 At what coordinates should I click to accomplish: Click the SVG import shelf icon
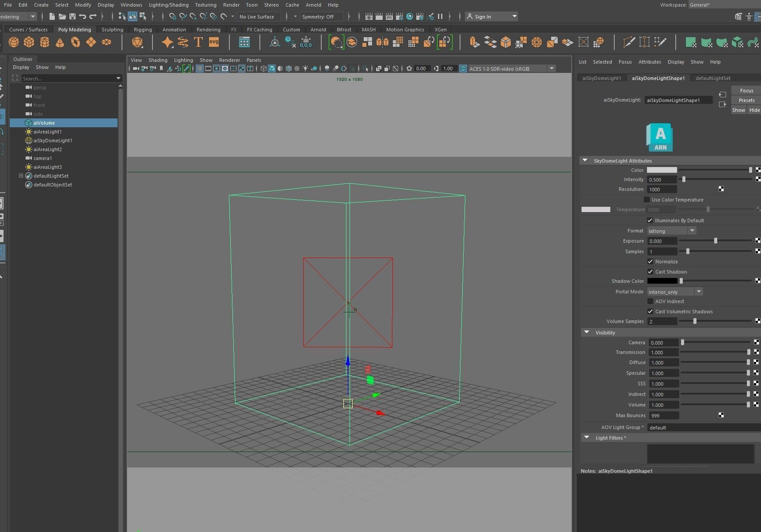(214, 42)
